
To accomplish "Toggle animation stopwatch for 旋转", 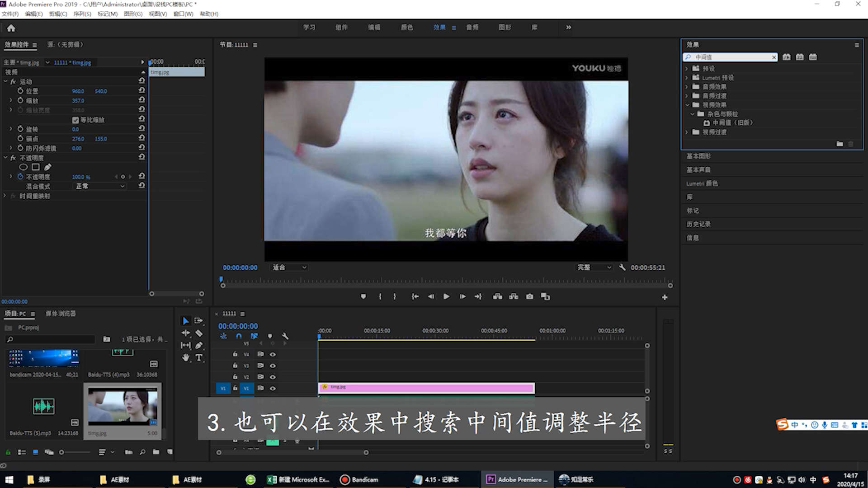I will [20, 129].
